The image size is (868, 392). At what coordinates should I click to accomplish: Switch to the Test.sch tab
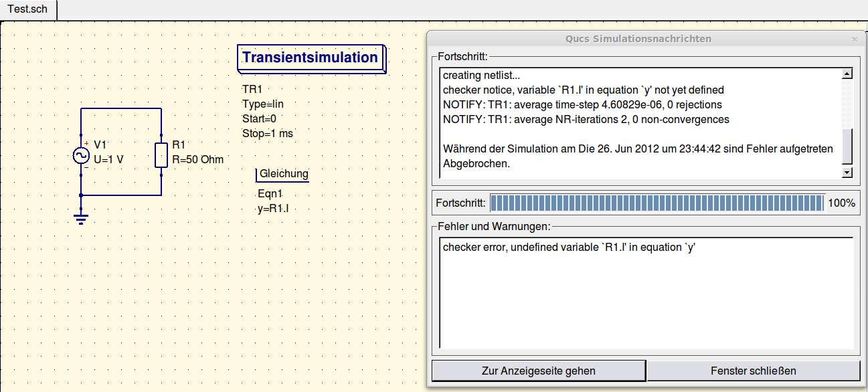coord(28,10)
